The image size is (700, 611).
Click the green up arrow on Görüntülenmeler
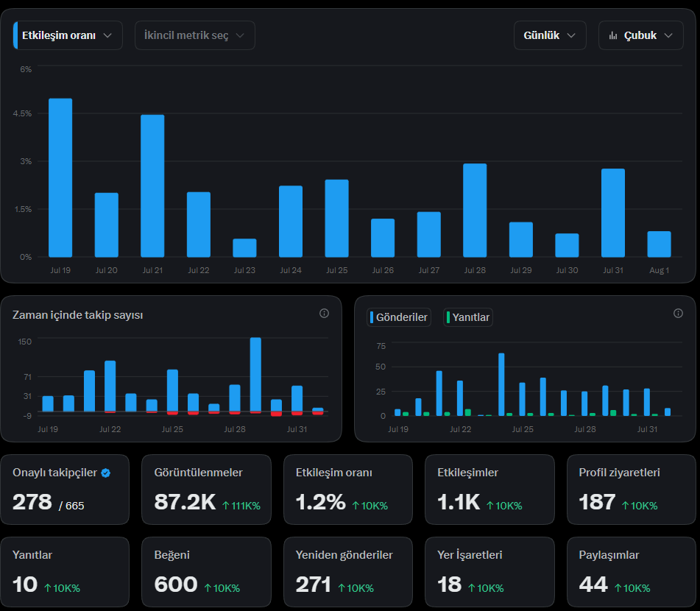[226, 506]
